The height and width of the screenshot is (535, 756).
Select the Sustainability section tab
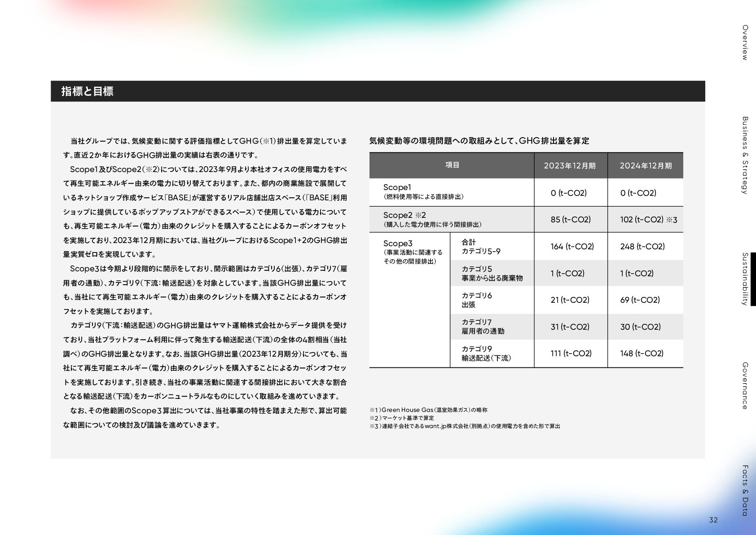(x=745, y=279)
